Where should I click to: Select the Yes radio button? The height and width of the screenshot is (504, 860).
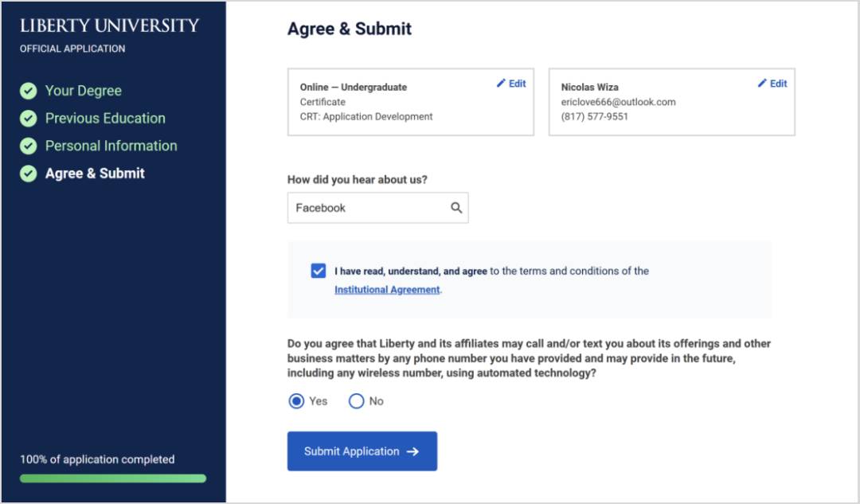click(x=296, y=401)
